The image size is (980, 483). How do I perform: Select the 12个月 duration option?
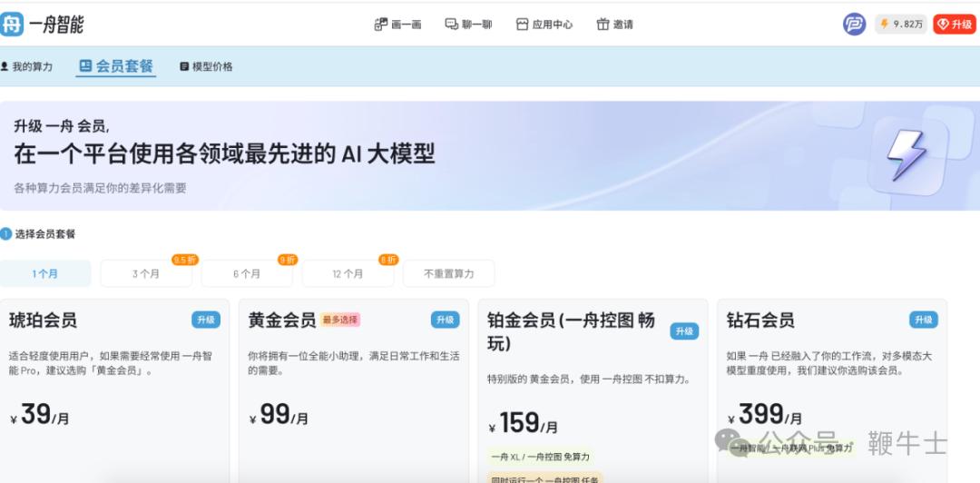348,273
